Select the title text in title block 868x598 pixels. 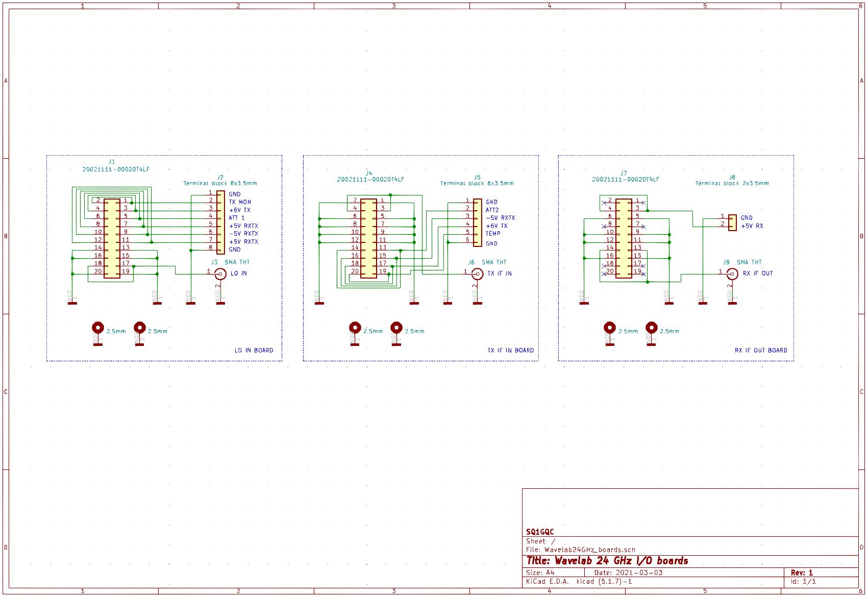pyautogui.click(x=607, y=561)
